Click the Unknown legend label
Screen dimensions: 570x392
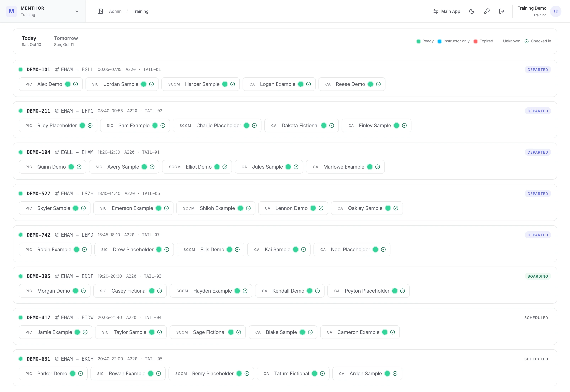(511, 41)
